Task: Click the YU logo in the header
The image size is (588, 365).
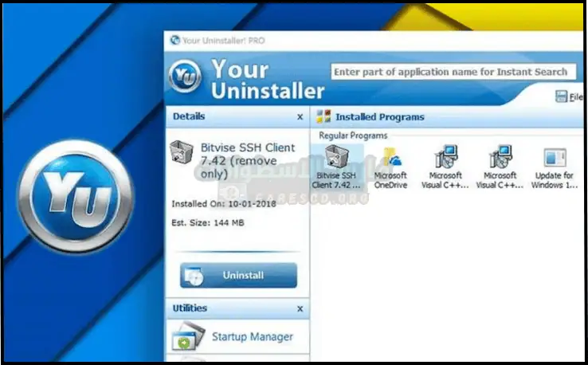Action: tap(187, 77)
